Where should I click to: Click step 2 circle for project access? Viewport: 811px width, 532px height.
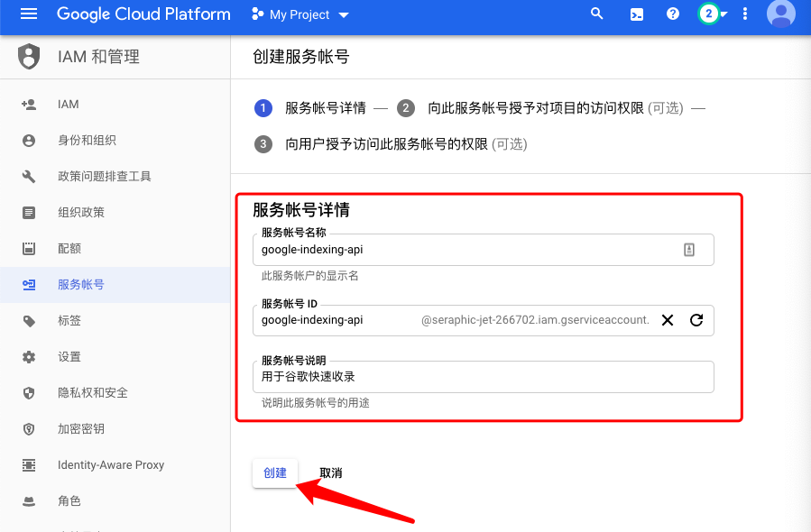[406, 108]
